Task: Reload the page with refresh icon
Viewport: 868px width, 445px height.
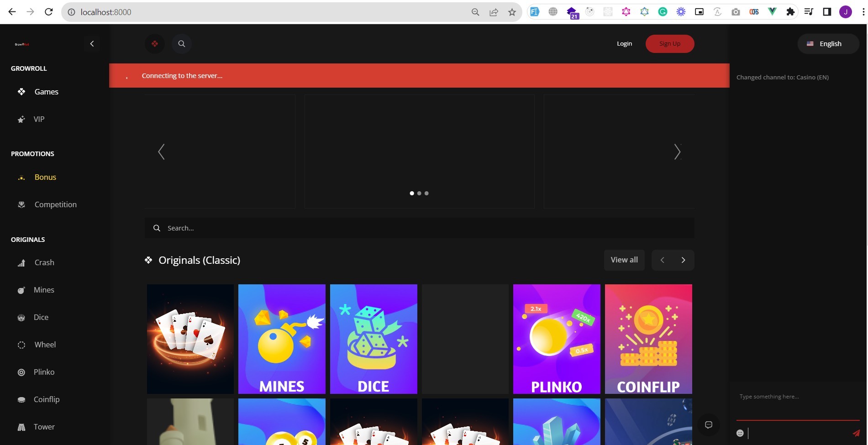Action: [x=49, y=12]
